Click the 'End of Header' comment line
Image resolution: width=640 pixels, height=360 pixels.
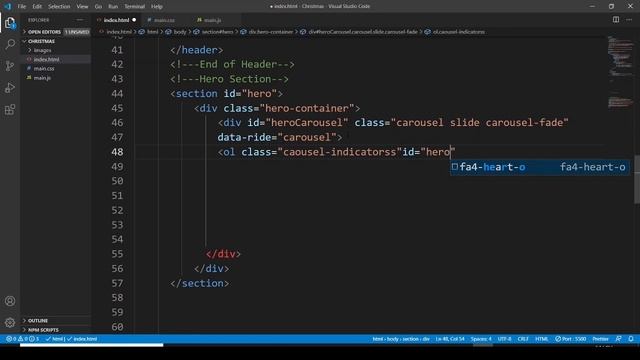[x=232, y=64]
